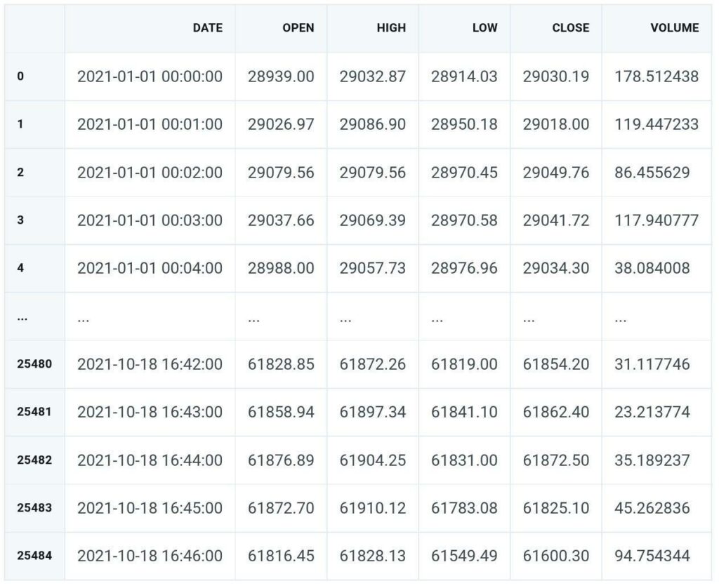
Task: Select row index 25482
Action: [34, 460]
